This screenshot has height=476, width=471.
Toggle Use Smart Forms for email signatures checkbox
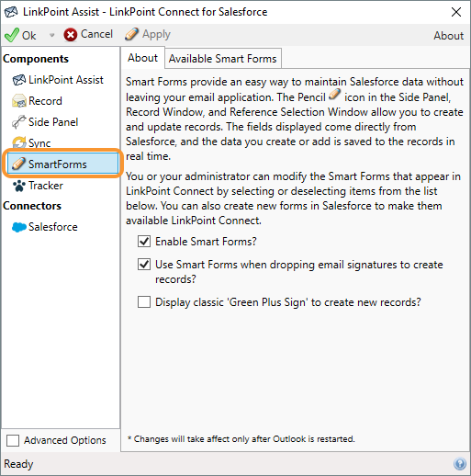click(144, 264)
